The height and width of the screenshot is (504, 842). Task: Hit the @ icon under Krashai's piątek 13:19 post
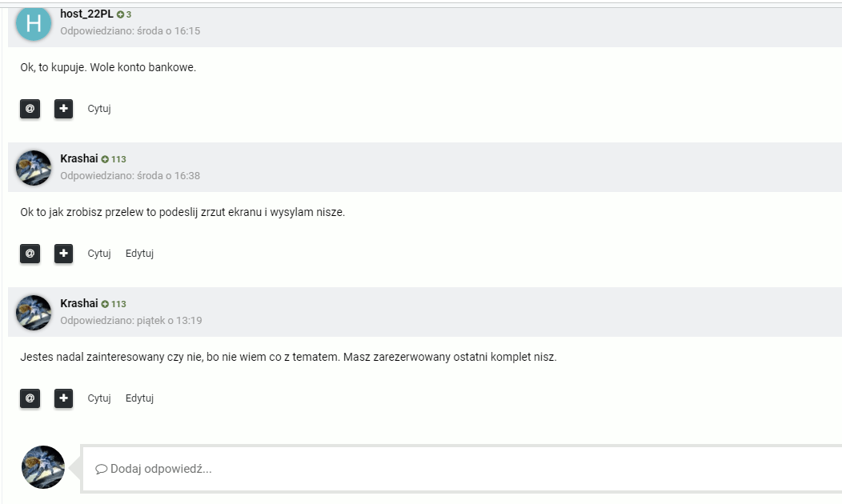pos(30,398)
